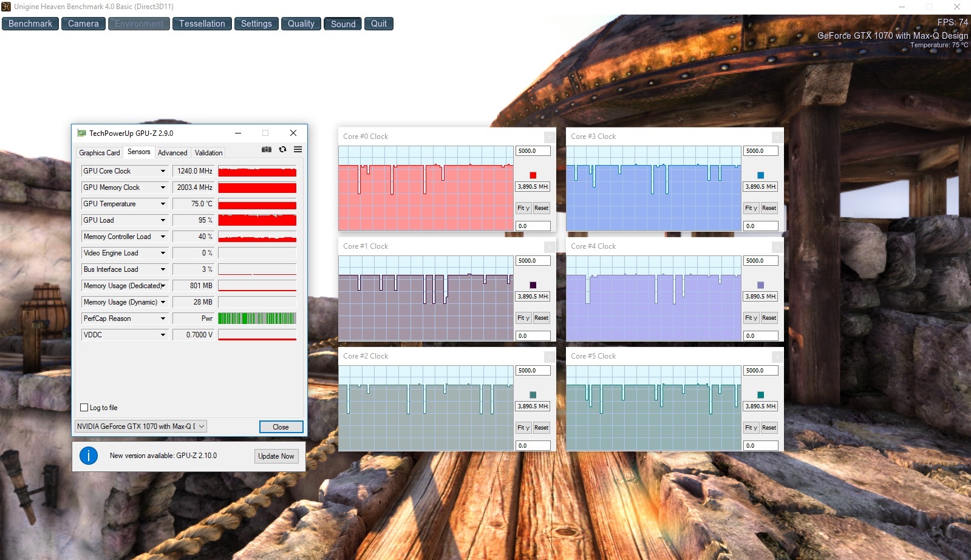971x560 pixels.
Task: Toggle the Sound button in Heaven
Action: pyautogui.click(x=343, y=24)
